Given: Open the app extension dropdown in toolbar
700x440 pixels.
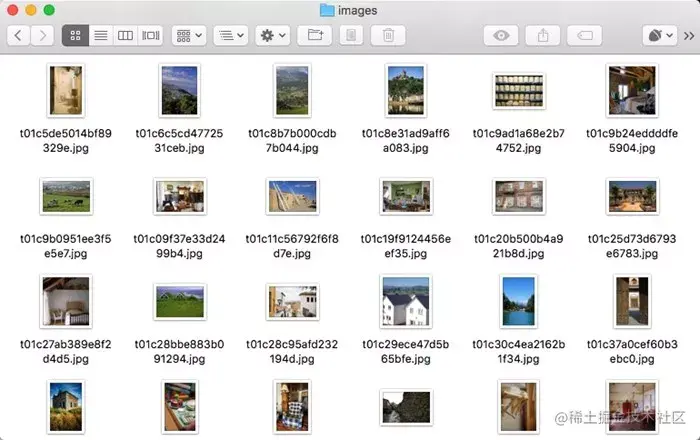Looking at the screenshot, I should 660,35.
